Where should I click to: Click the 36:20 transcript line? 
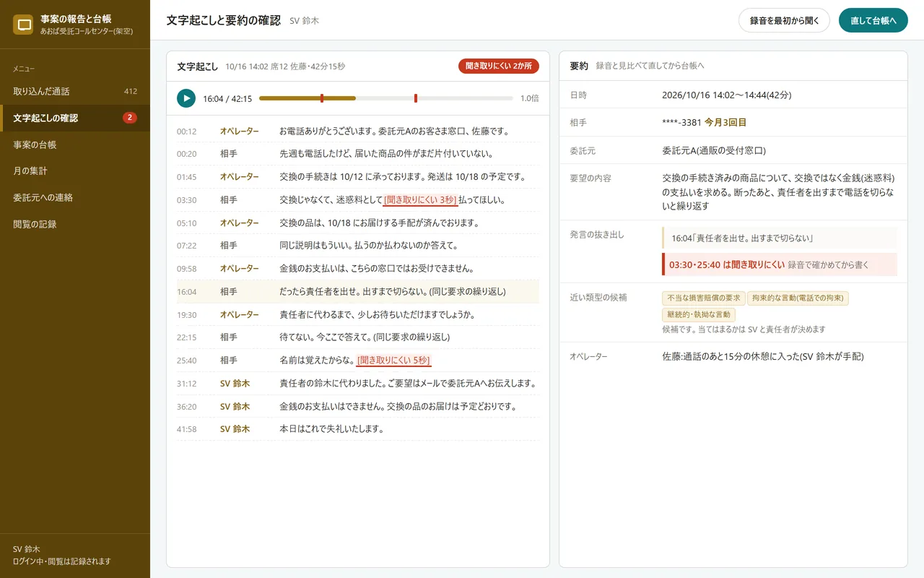(x=358, y=407)
